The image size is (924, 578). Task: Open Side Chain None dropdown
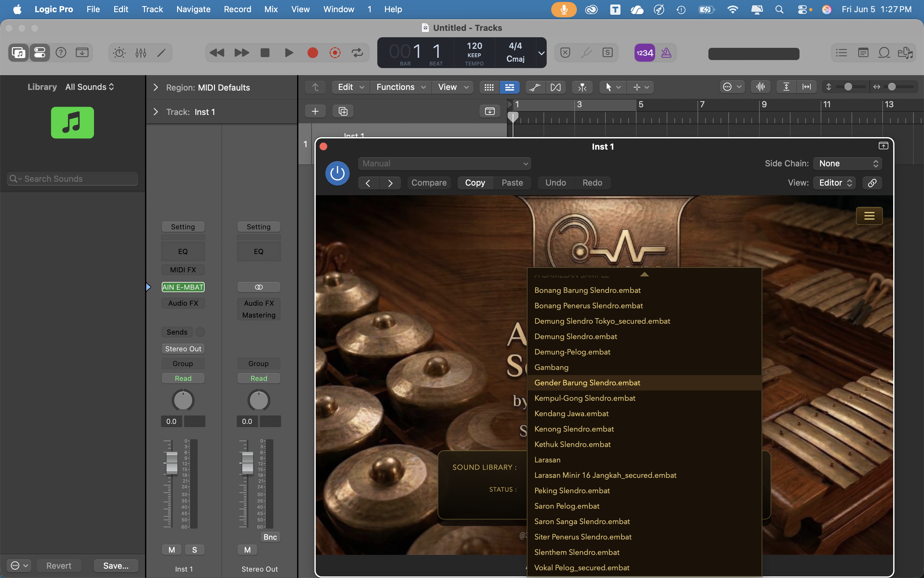(847, 164)
